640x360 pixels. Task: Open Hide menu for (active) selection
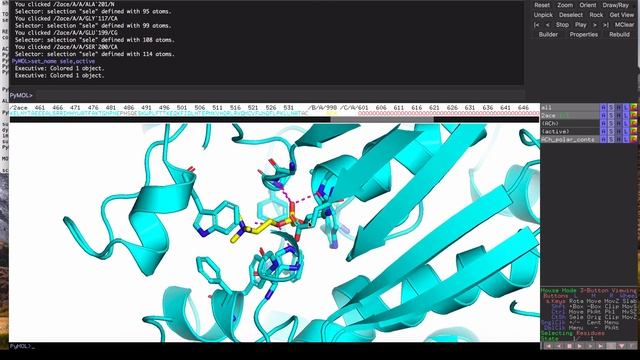point(619,131)
